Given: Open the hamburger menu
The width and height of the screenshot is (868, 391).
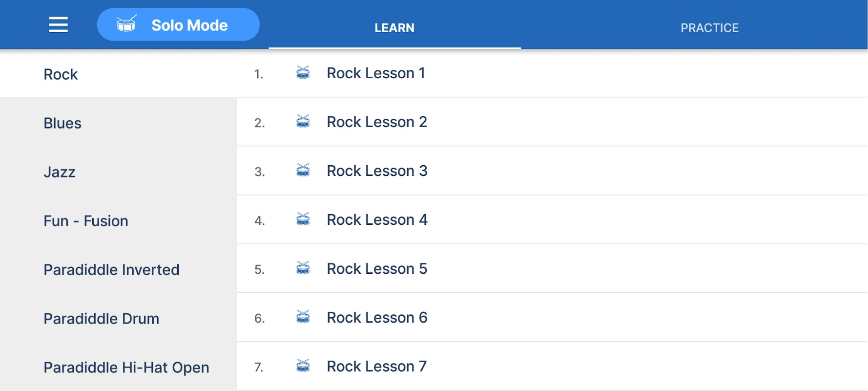Looking at the screenshot, I should [x=58, y=24].
